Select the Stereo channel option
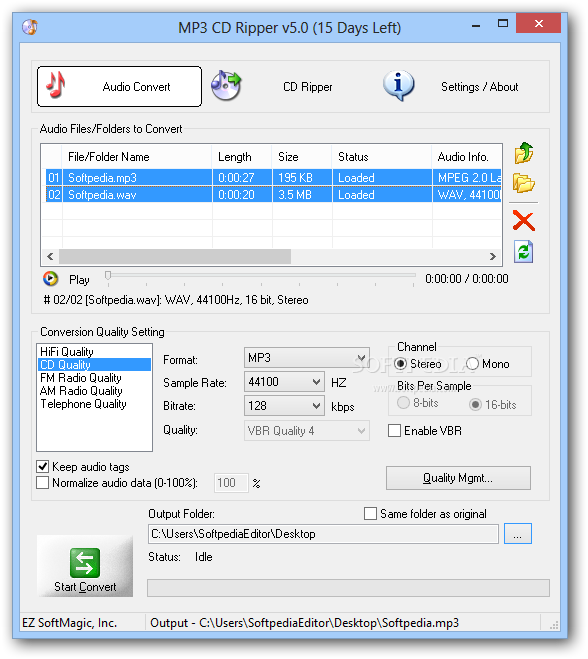 point(418,364)
